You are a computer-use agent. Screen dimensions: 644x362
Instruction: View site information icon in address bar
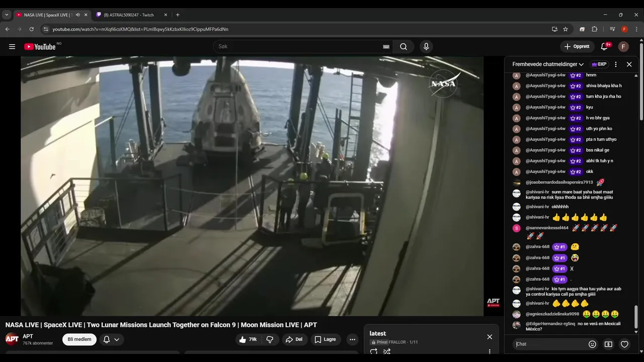coord(46,29)
